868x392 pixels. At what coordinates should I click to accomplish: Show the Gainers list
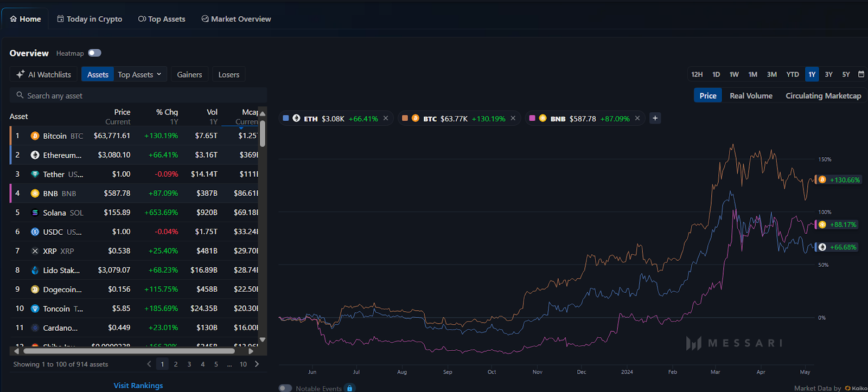coord(189,75)
